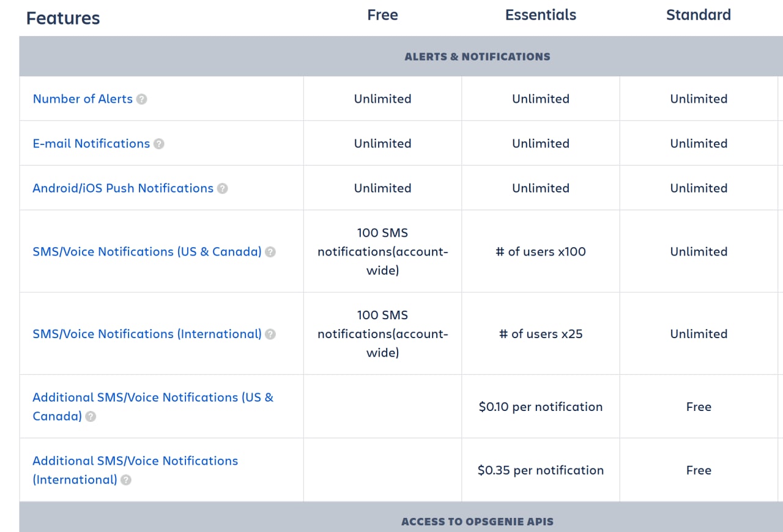This screenshot has width=783, height=532.
Task: Open tooltip icon for Android/iOS Push Notifications
Action: (x=222, y=188)
